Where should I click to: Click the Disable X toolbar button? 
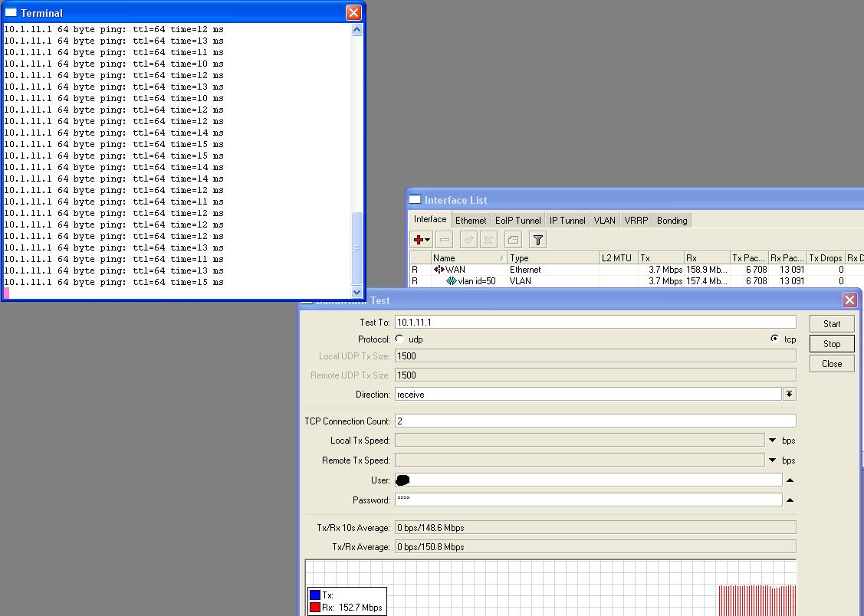pos(488,240)
